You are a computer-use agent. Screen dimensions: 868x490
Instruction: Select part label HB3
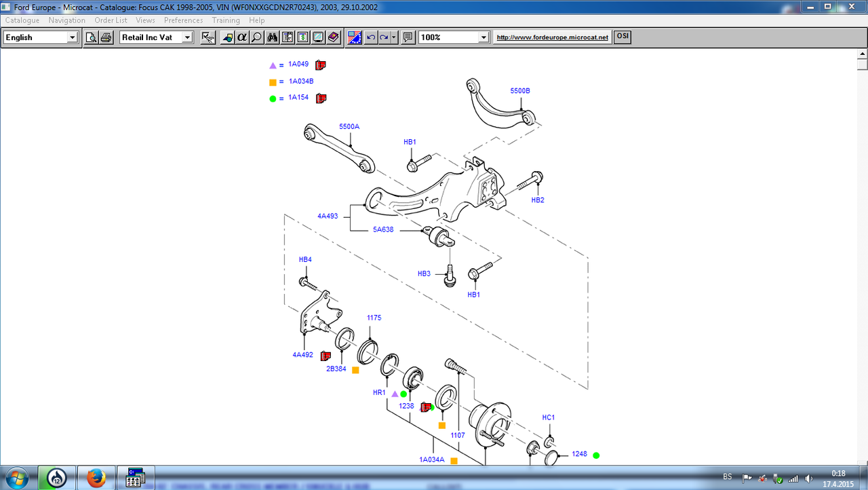pyautogui.click(x=424, y=274)
